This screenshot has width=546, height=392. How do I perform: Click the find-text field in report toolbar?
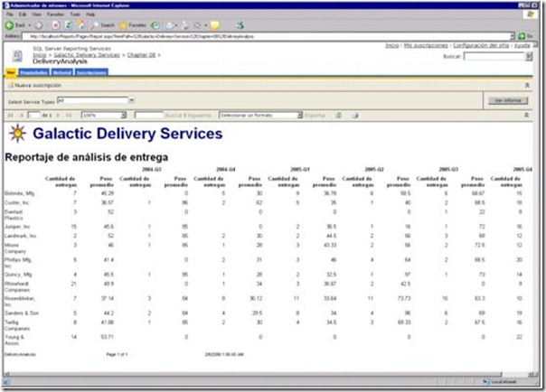coord(148,115)
